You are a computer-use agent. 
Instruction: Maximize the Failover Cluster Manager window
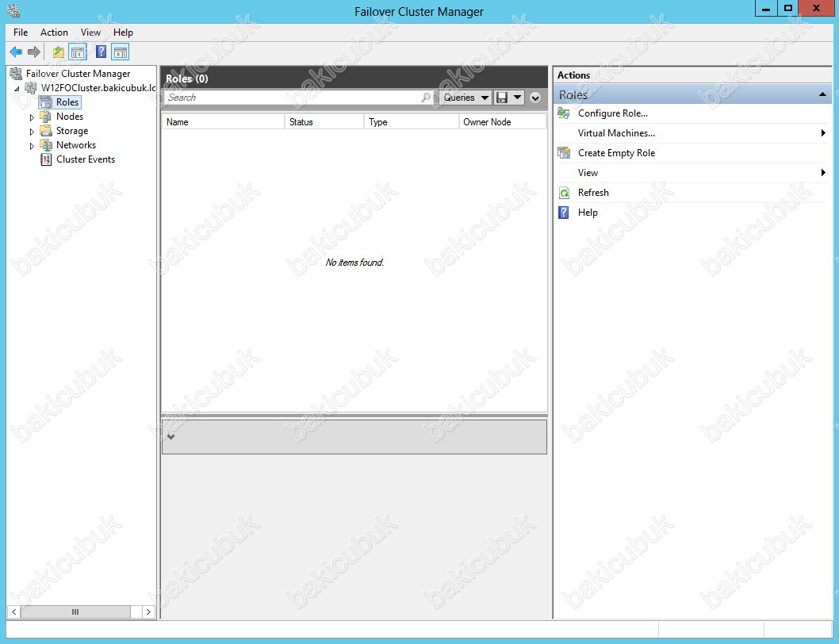point(787,8)
